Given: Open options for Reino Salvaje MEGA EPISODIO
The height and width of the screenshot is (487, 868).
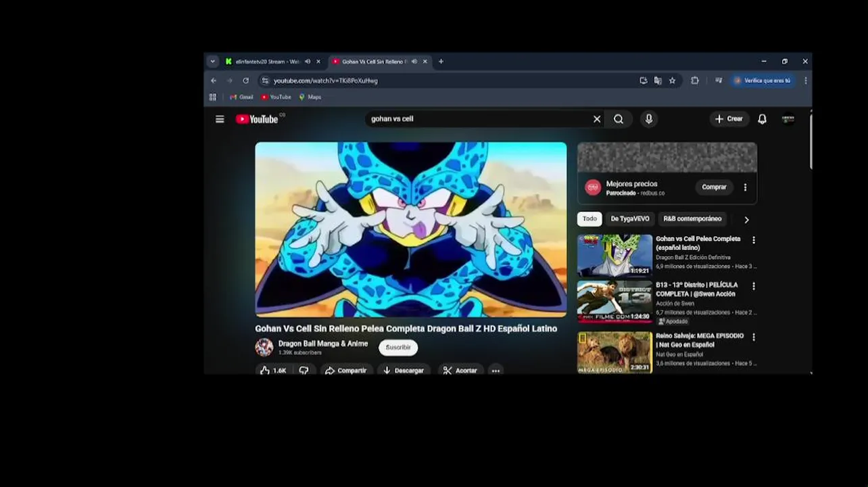Looking at the screenshot, I should pos(754,337).
